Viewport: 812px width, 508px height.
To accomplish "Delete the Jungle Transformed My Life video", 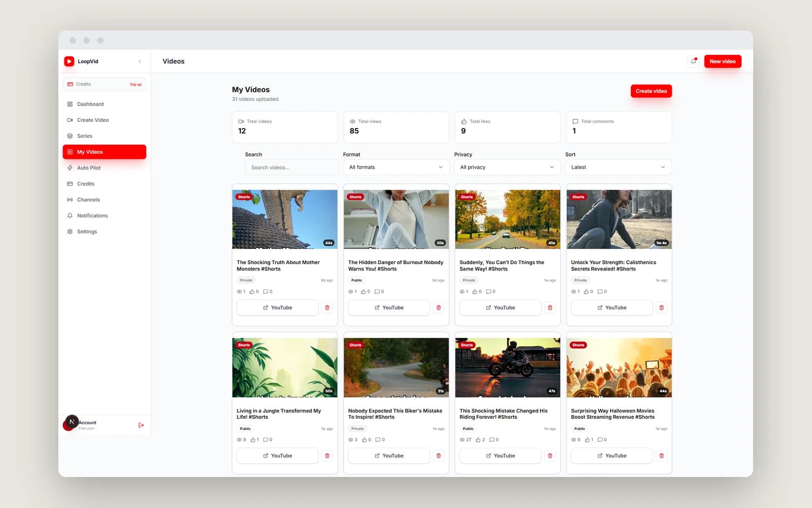I will point(327,456).
